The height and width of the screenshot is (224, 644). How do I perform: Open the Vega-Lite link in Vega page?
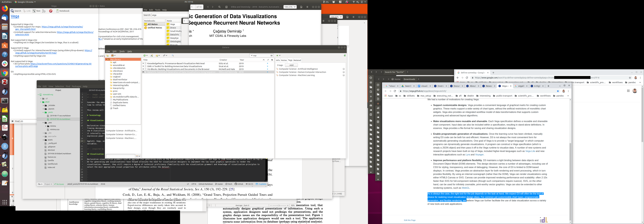coord(530,151)
